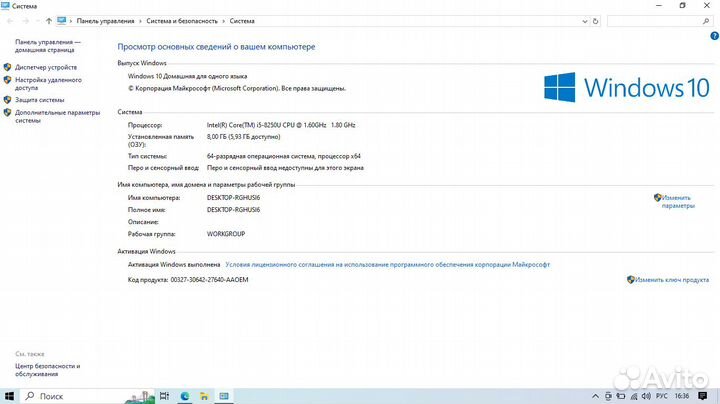
Task: Click 'Изменить ключ продукта' link
Action: (x=670, y=280)
